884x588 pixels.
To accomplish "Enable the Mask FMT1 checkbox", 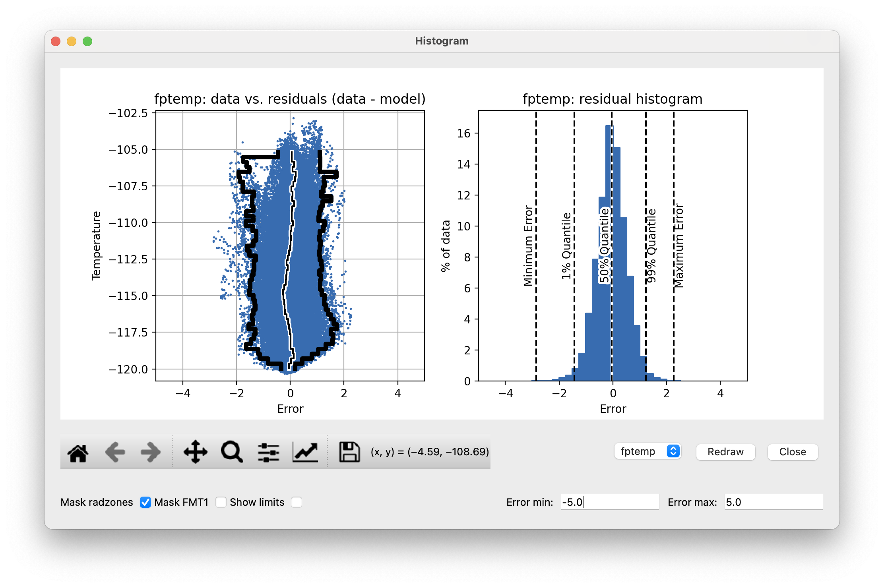I will pos(221,502).
